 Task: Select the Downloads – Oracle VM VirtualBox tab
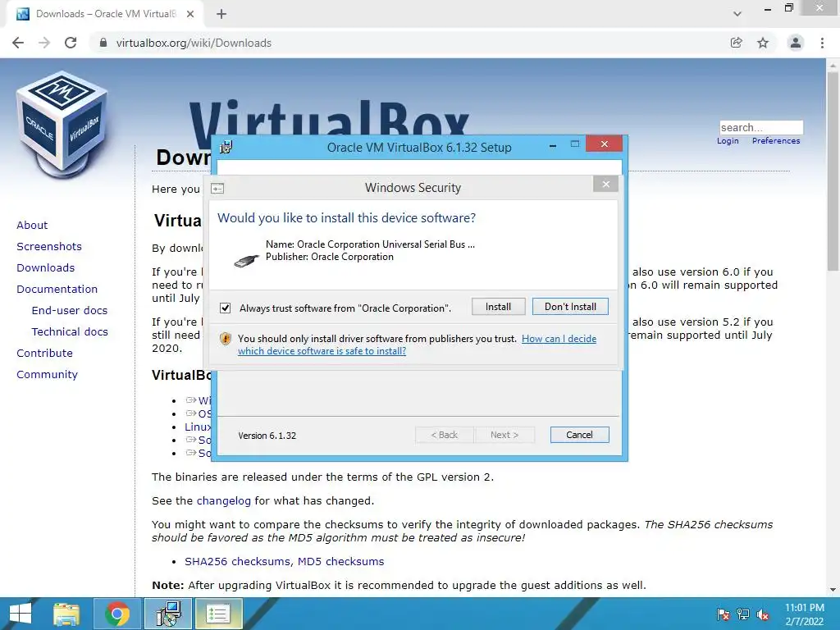(x=105, y=14)
